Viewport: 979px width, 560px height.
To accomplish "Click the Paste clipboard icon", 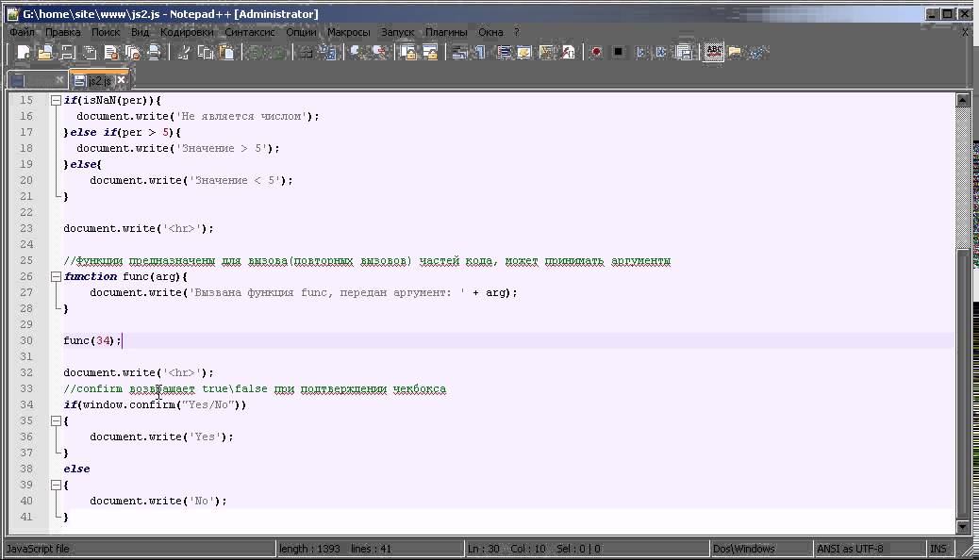I will (226, 53).
